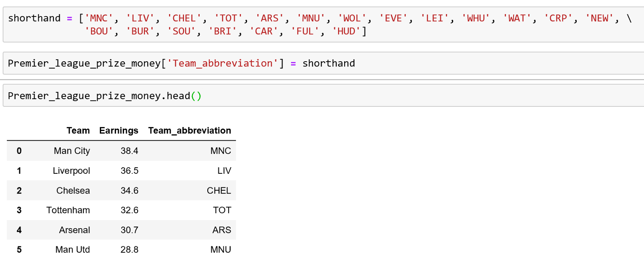This screenshot has width=644, height=258.
Task: Click the TOT abbreviation in table
Action: coord(222,210)
